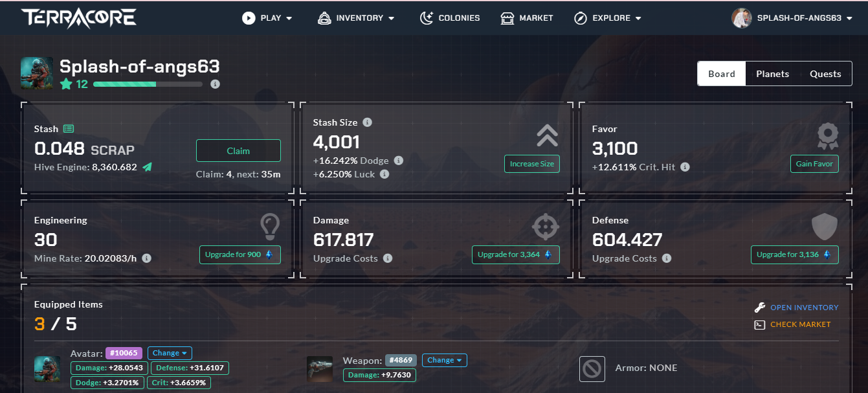Click the Check Market link

pyautogui.click(x=793, y=324)
